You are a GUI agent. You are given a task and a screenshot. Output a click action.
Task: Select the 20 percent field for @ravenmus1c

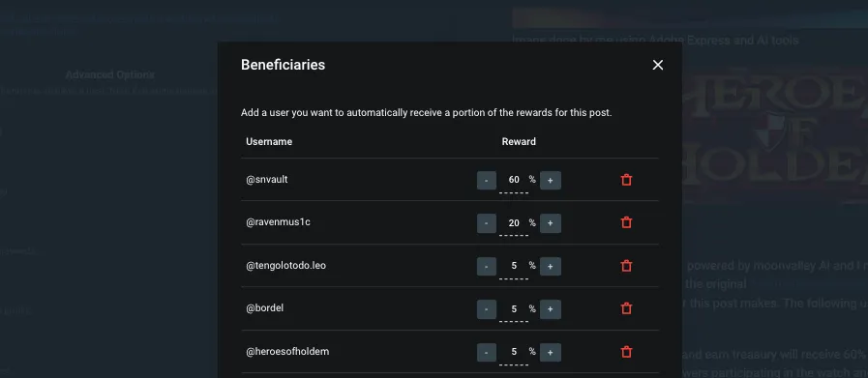(514, 223)
